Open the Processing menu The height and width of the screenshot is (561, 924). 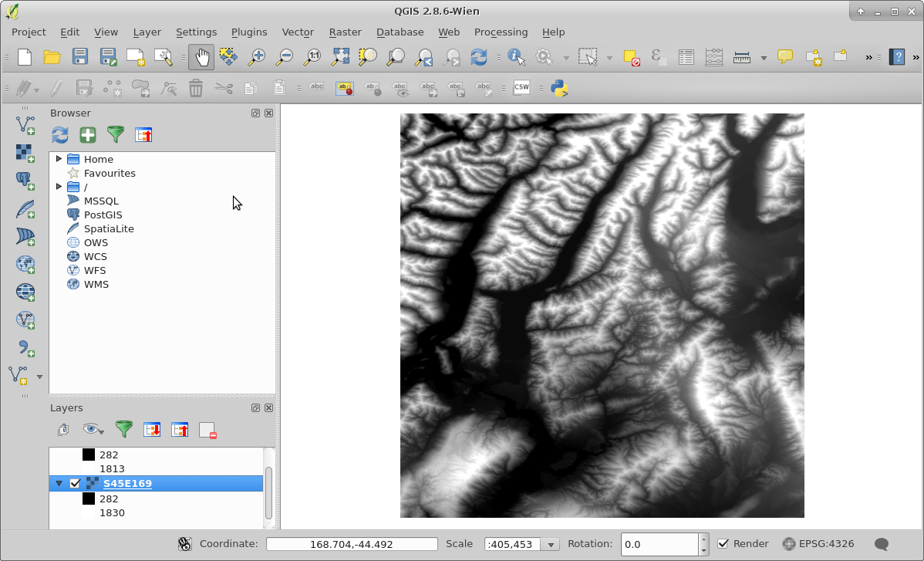tap(501, 32)
